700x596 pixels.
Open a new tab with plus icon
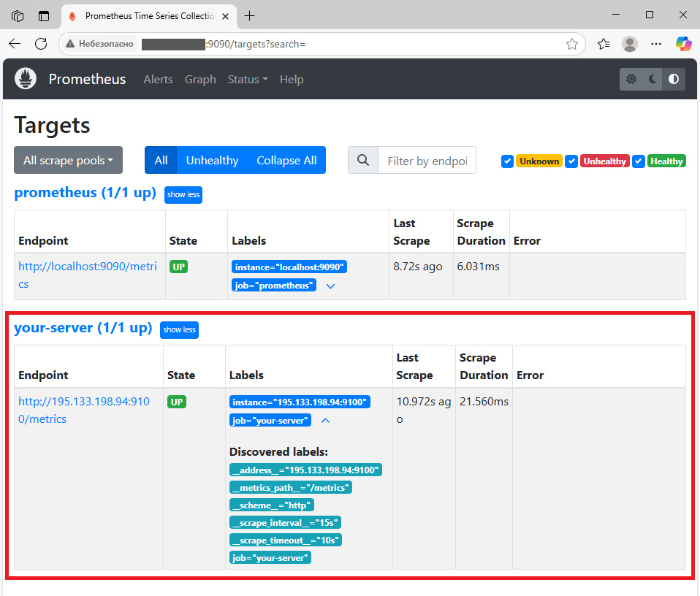click(250, 16)
